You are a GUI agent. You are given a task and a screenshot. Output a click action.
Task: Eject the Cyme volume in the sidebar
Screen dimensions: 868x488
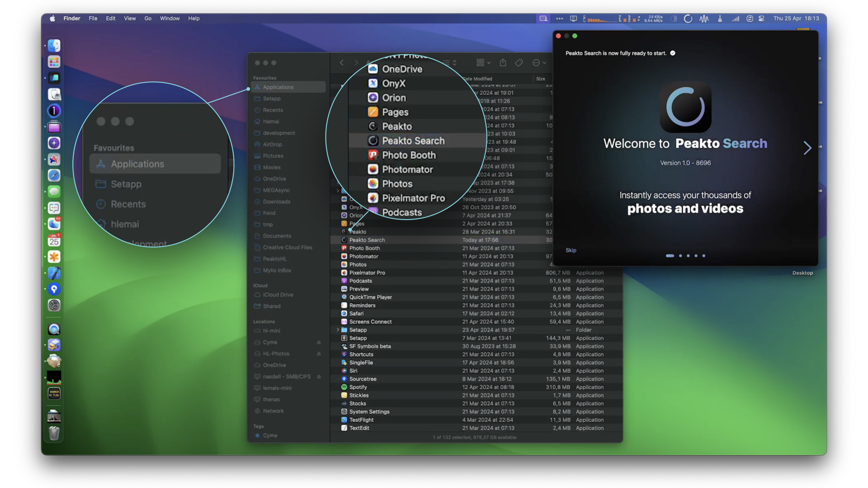319,343
